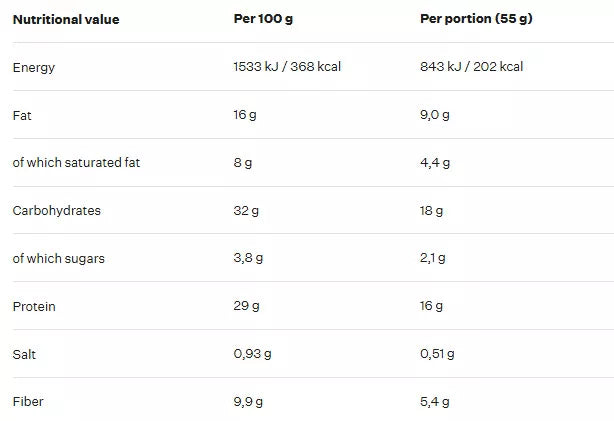Click the 0,51 g salt per portion value
The height and width of the screenshot is (421, 614).
[437, 354]
